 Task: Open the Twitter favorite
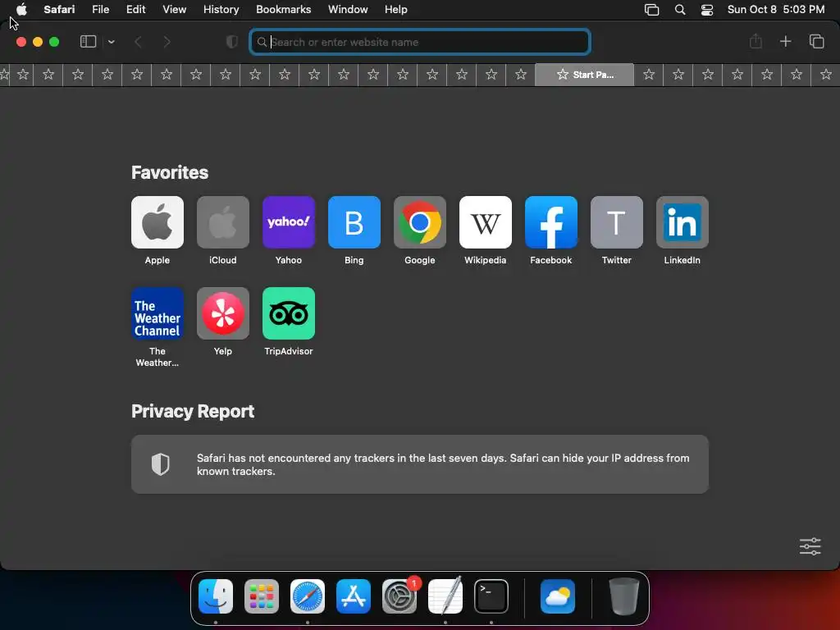pyautogui.click(x=617, y=222)
